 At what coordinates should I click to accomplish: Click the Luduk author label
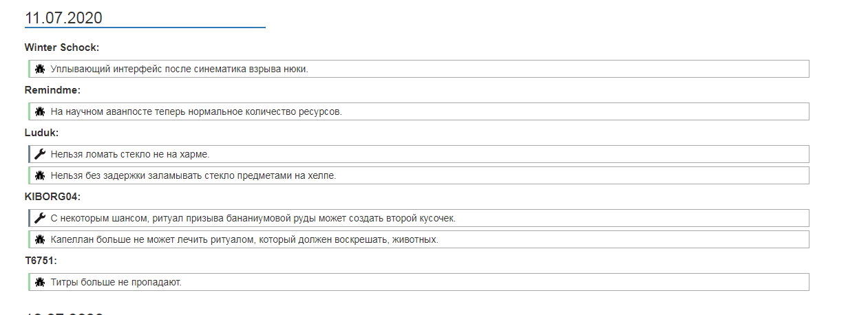[x=42, y=133]
